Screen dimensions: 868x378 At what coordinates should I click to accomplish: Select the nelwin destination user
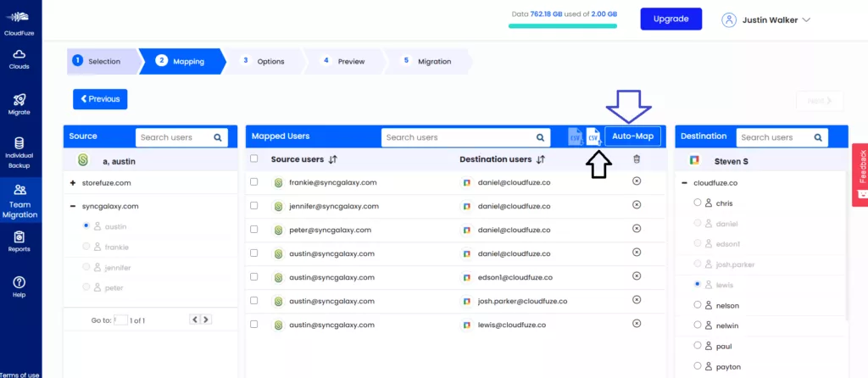click(x=698, y=325)
